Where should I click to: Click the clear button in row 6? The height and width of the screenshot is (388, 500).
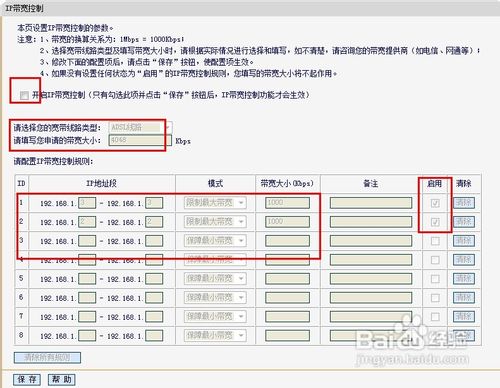click(464, 298)
